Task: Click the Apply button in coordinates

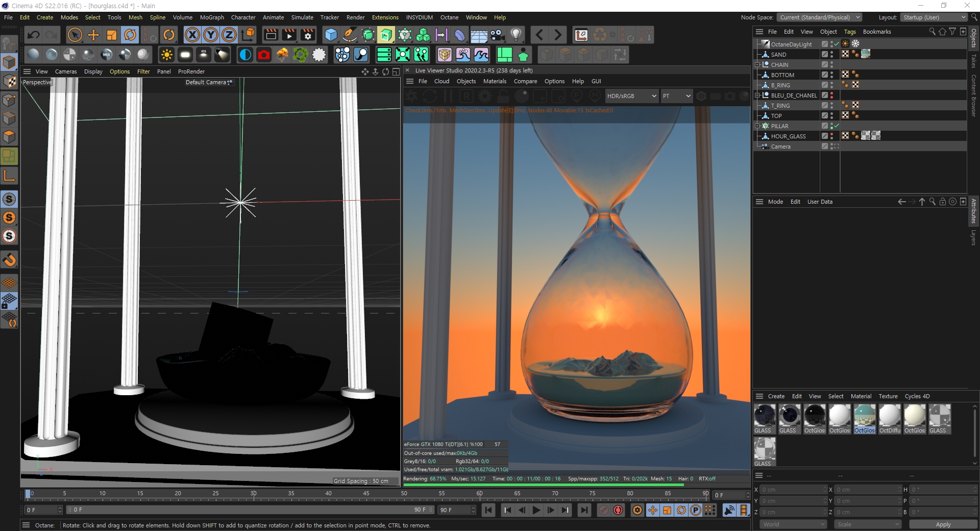Action: tap(943, 524)
